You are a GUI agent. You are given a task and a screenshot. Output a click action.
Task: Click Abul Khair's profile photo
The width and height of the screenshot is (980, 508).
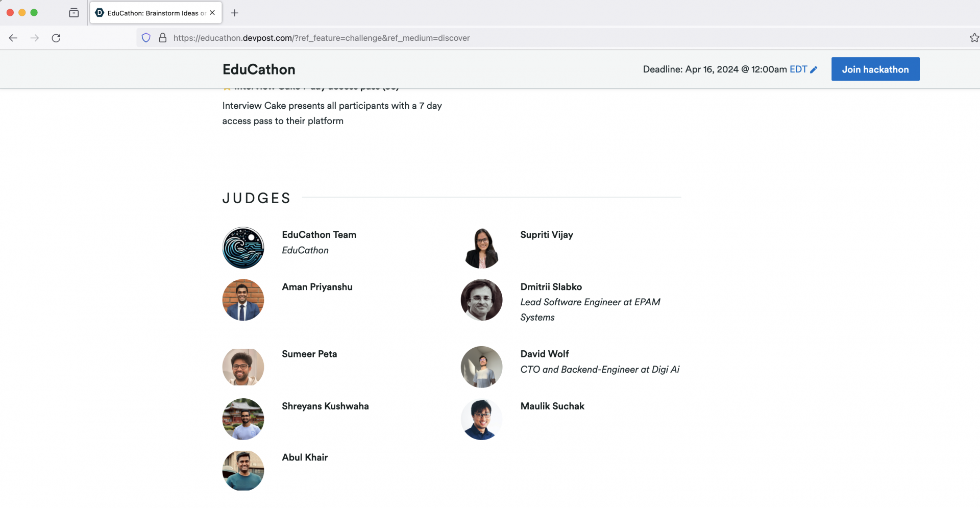coord(243,470)
